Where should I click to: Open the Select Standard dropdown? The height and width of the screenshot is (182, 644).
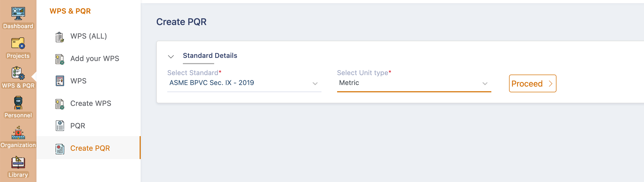pyautogui.click(x=244, y=83)
